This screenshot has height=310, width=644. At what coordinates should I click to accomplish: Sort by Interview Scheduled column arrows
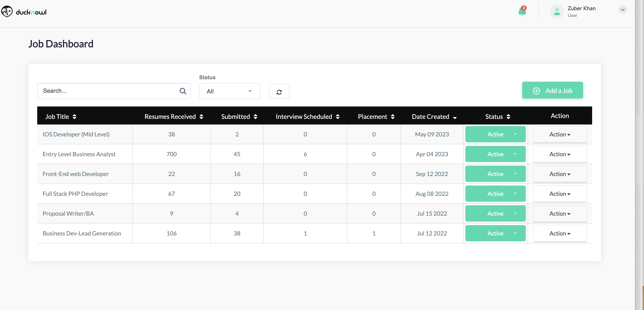click(x=337, y=117)
